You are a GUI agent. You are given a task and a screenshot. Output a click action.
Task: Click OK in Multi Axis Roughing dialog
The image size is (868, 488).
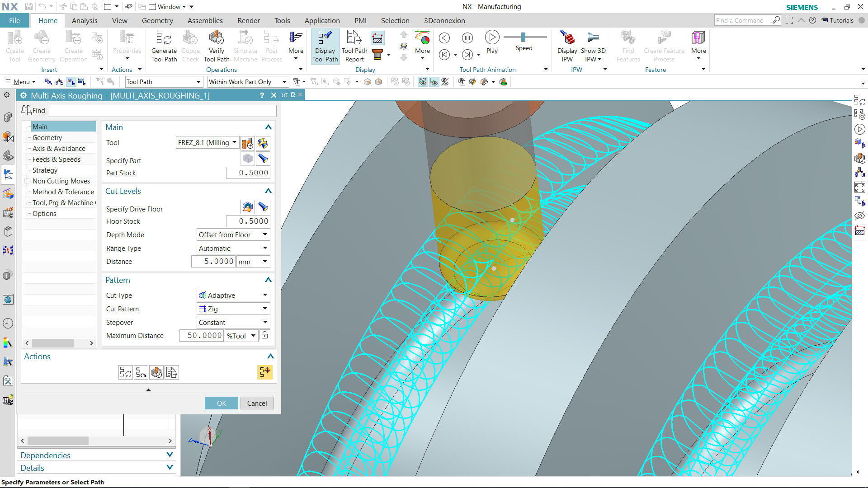pyautogui.click(x=222, y=403)
